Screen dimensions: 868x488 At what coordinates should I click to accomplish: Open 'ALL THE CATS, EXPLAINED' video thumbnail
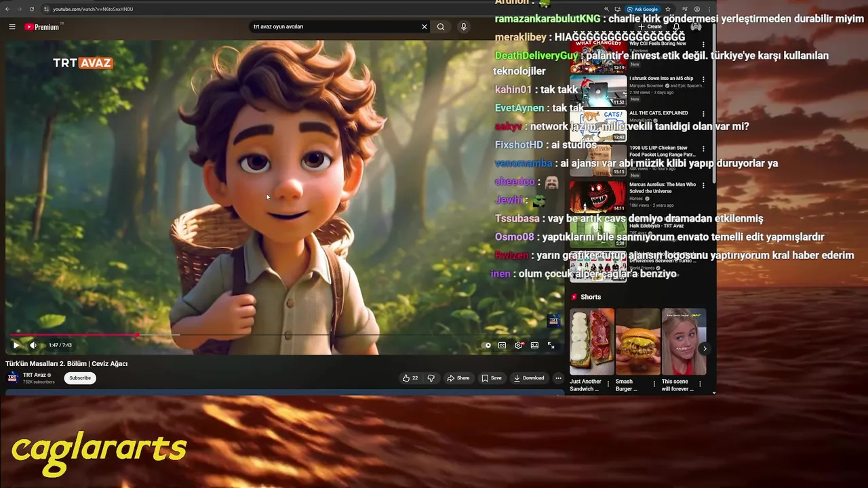pyautogui.click(x=598, y=125)
